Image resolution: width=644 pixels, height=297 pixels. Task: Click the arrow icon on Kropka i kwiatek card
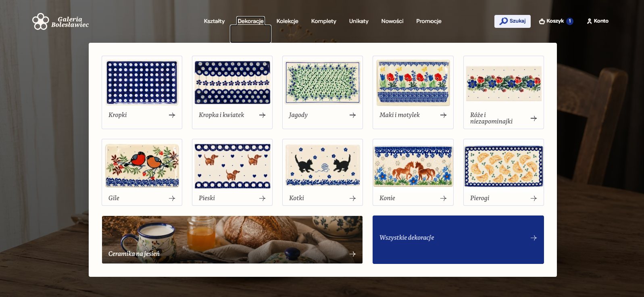pos(262,115)
